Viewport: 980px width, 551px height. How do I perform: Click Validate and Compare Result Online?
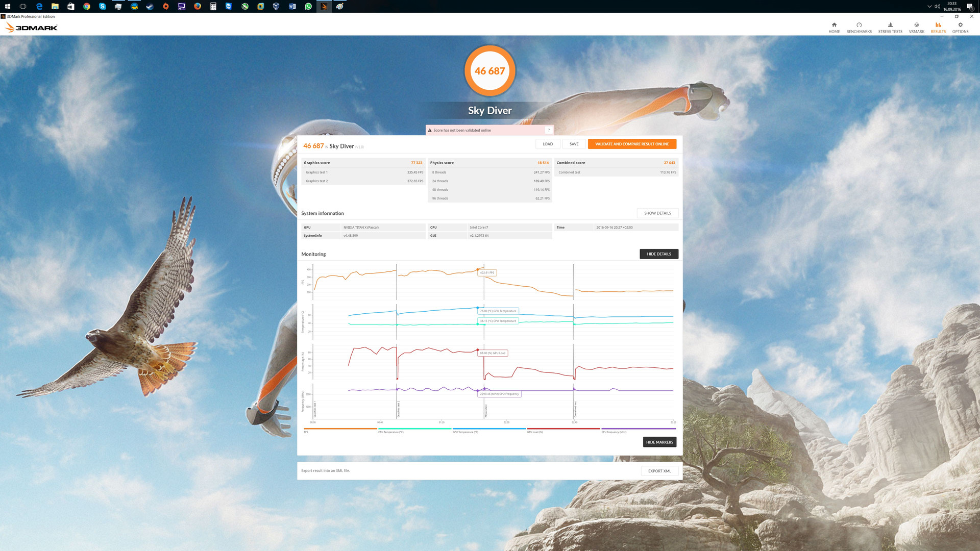(x=632, y=144)
